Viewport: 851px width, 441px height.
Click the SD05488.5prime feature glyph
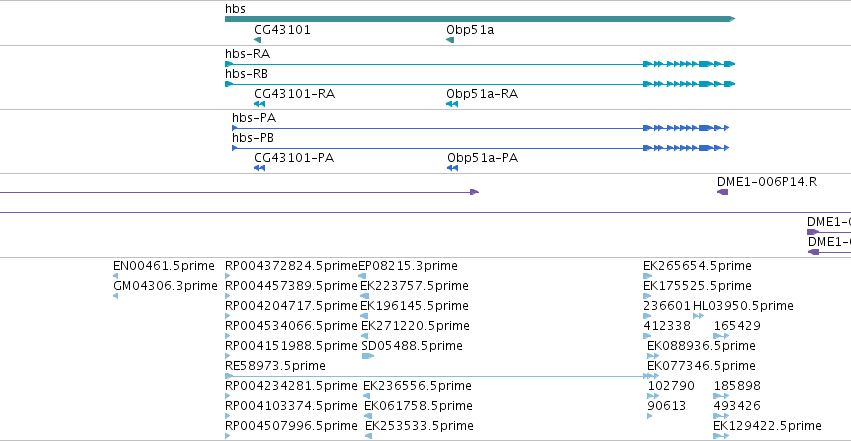[368, 356]
